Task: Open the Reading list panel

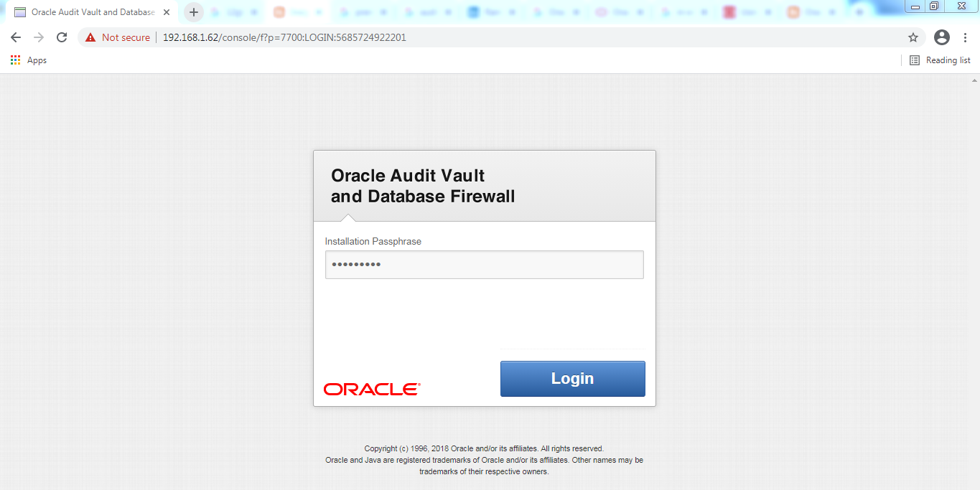Action: (940, 60)
